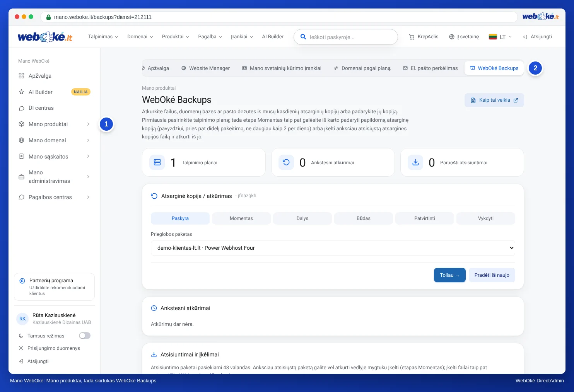Click the Apžvalga grid icon in sidebar
This screenshot has height=392, width=574.
[x=22, y=76]
